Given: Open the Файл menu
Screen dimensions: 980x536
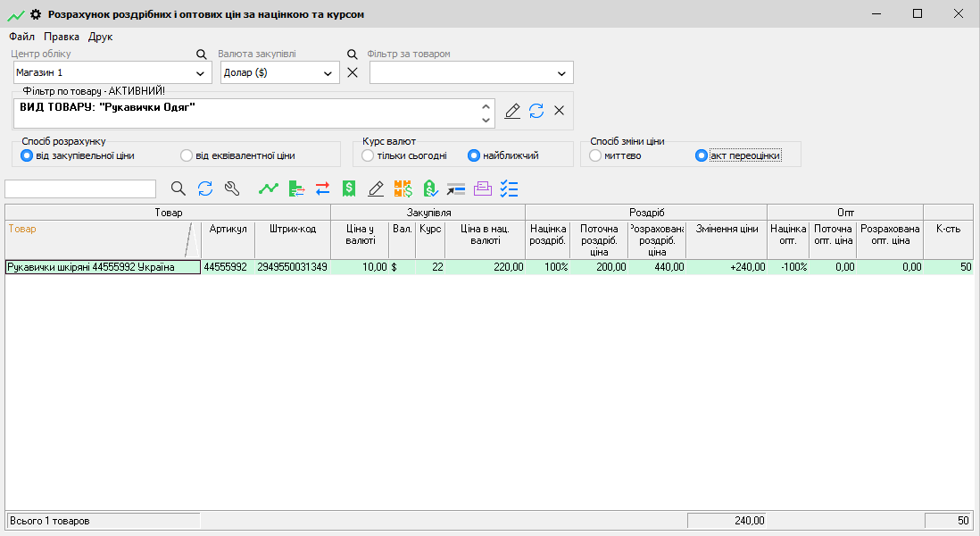Looking at the screenshot, I should [21, 37].
